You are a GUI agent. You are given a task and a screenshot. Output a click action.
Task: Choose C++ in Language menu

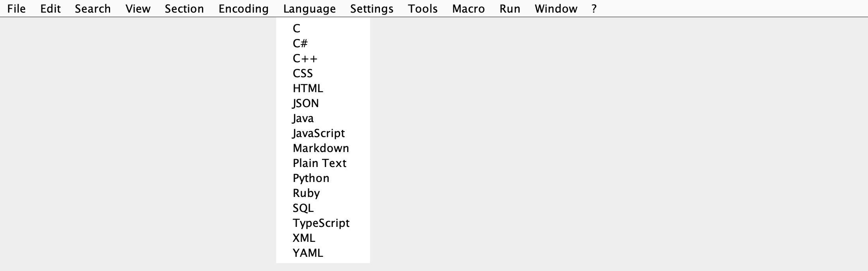coord(323,58)
